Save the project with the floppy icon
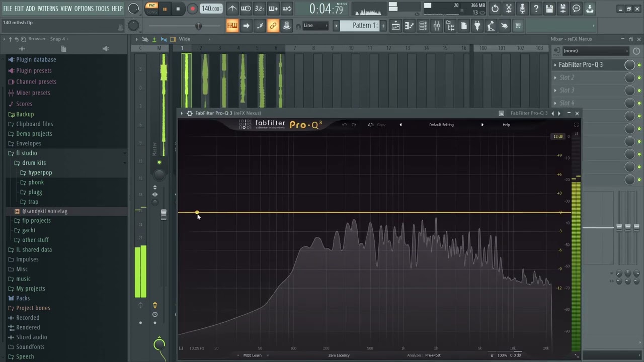This screenshot has height=362, width=644. pyautogui.click(x=549, y=9)
